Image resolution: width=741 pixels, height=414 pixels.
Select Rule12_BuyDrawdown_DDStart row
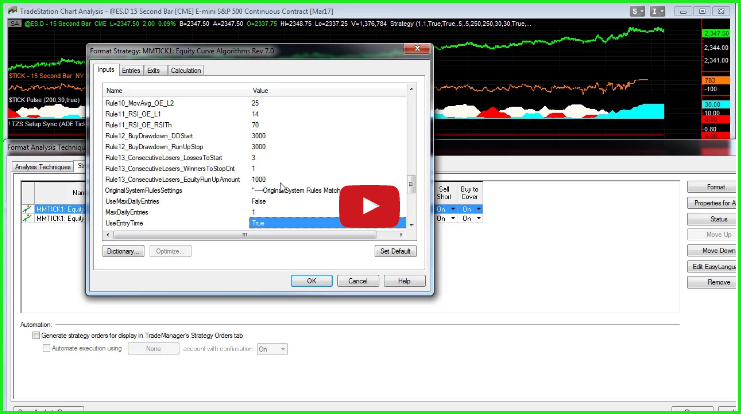(254, 136)
